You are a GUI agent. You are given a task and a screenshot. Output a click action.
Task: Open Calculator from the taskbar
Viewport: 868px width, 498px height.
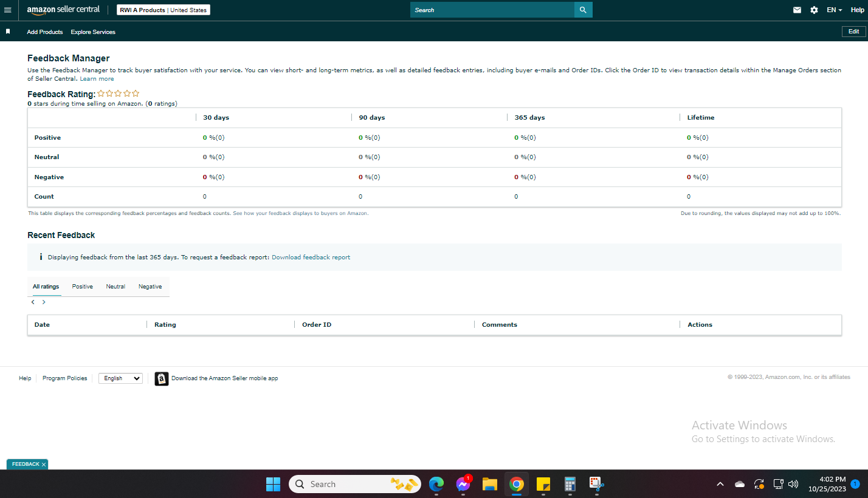click(x=570, y=484)
